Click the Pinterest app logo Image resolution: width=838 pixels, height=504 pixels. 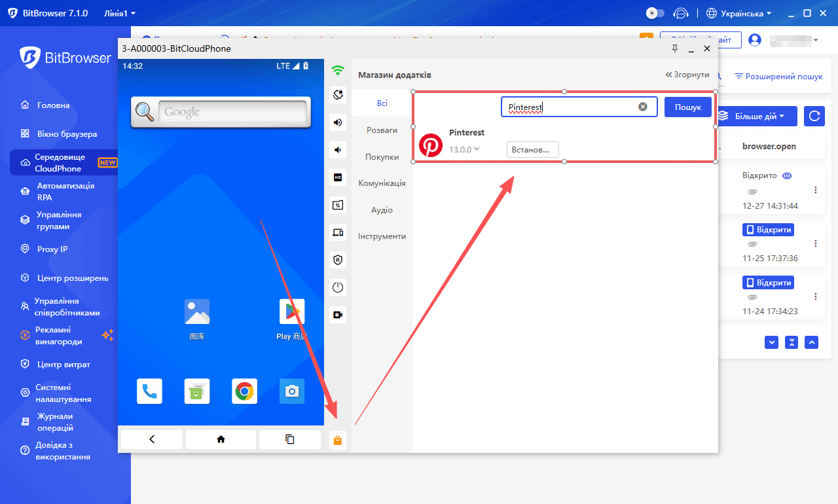pos(431,145)
